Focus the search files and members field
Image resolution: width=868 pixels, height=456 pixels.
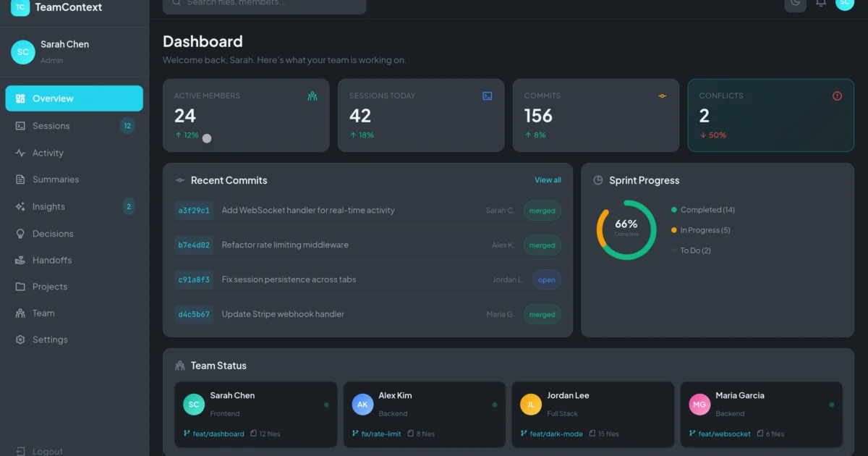265,4
